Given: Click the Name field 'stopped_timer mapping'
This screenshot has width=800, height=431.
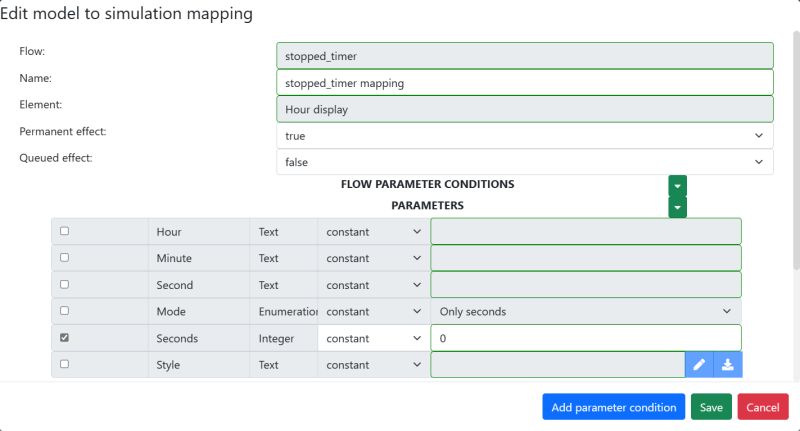Looking at the screenshot, I should coord(524,82).
